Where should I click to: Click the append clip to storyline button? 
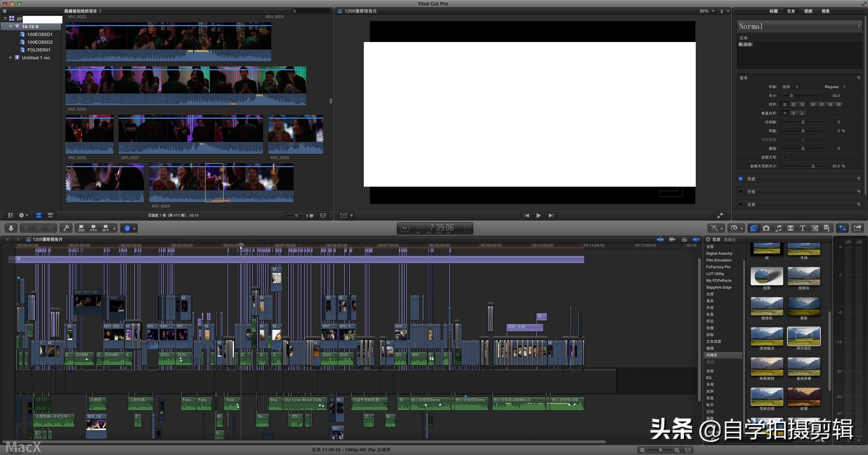(105, 228)
